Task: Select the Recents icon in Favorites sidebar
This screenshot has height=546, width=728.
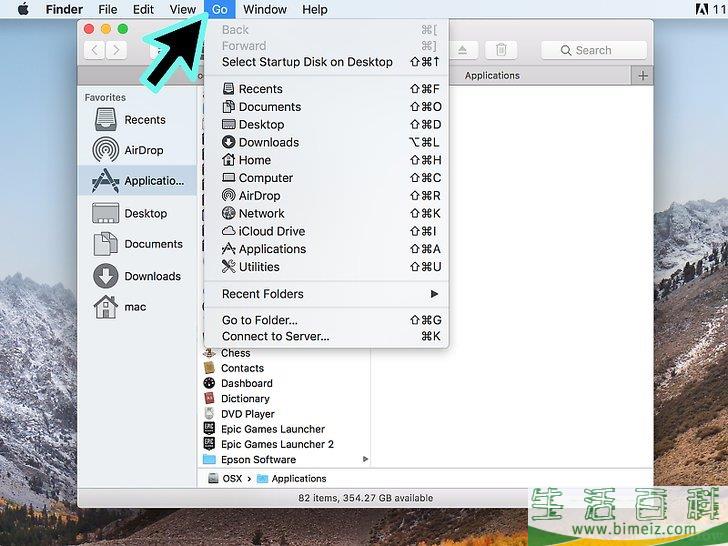Action: coord(106,120)
